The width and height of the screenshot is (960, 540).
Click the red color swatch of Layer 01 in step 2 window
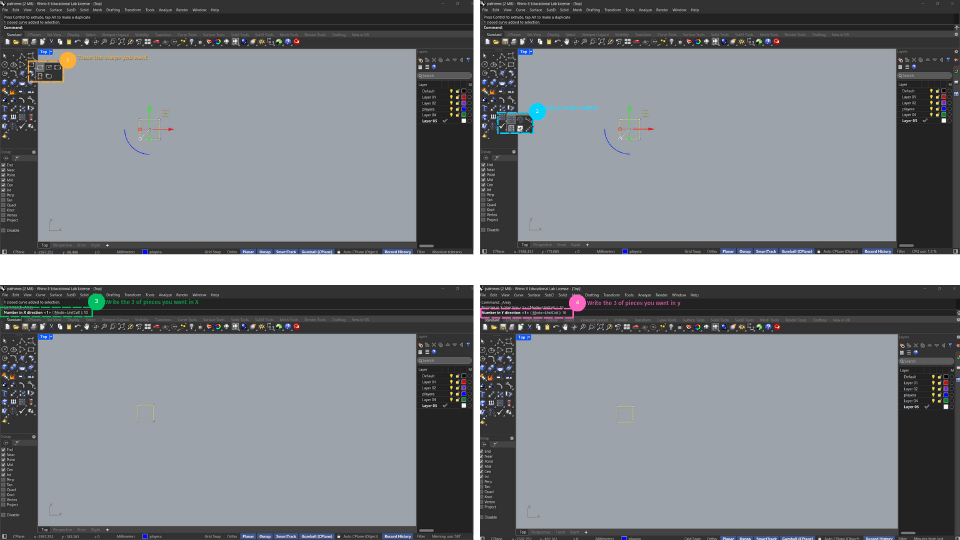[946, 97]
